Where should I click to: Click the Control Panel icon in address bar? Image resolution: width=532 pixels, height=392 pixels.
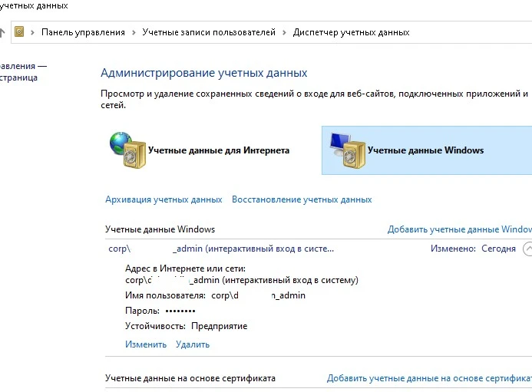pos(20,32)
